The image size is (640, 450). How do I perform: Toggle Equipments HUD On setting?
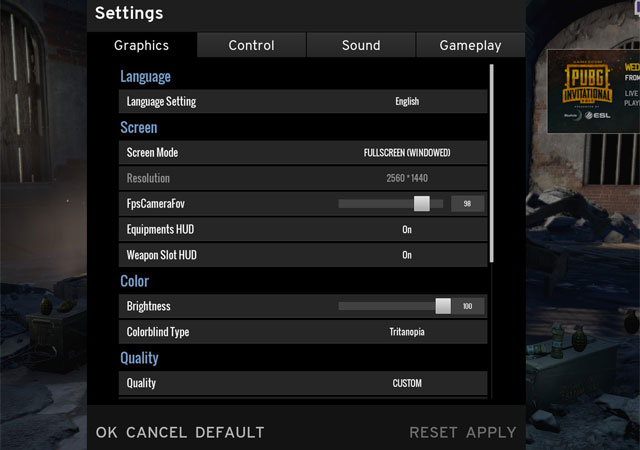(x=407, y=229)
